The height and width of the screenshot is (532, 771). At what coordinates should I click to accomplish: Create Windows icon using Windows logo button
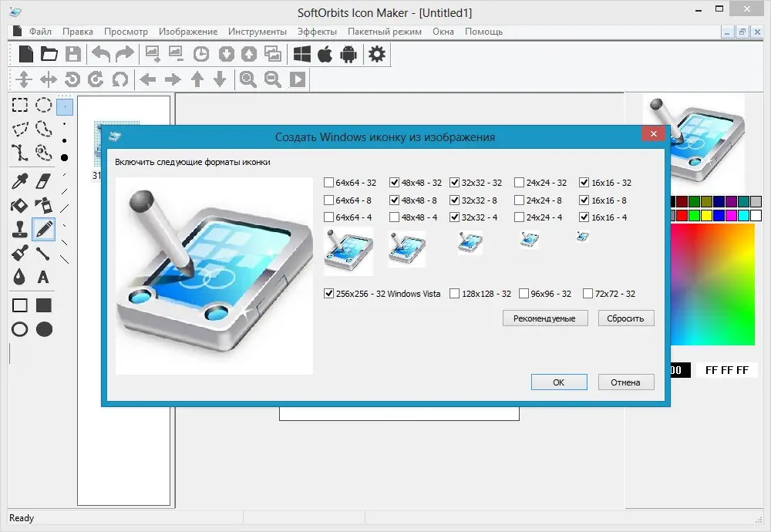click(301, 54)
